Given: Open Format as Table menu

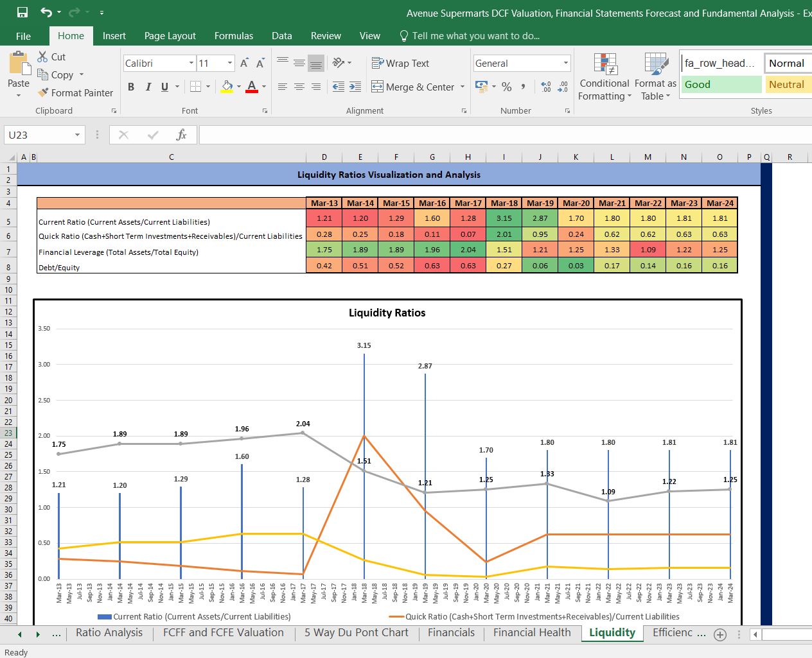Looking at the screenshot, I should tap(655, 76).
